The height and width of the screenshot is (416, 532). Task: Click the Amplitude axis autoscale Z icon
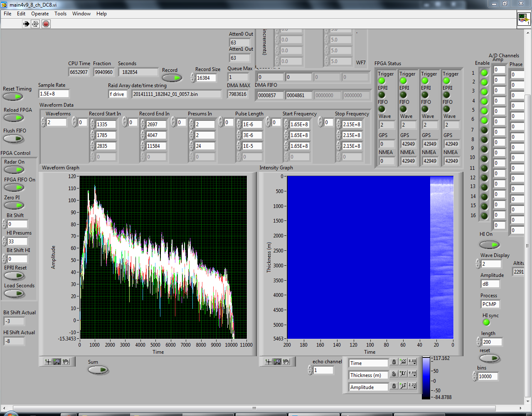click(x=403, y=386)
